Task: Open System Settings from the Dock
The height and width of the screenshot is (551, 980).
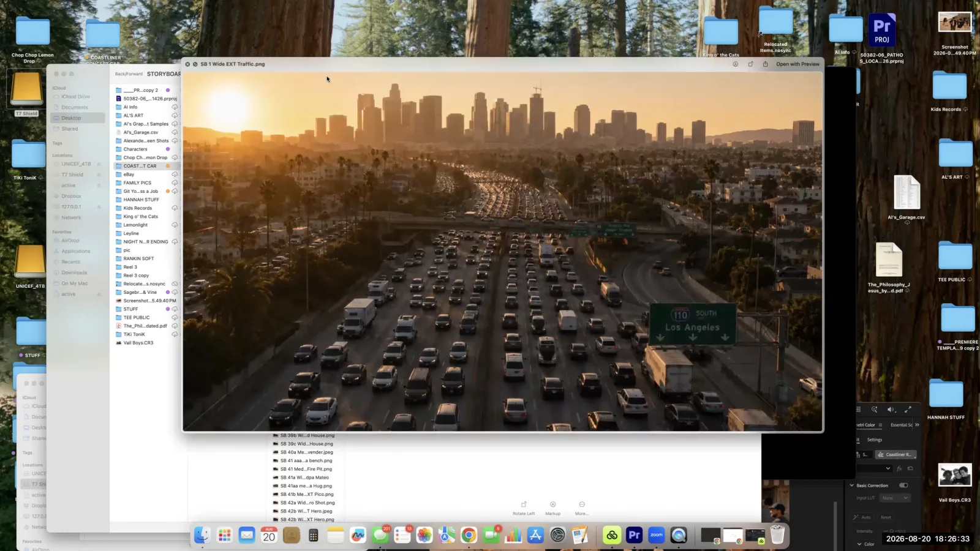Action: pos(557,535)
